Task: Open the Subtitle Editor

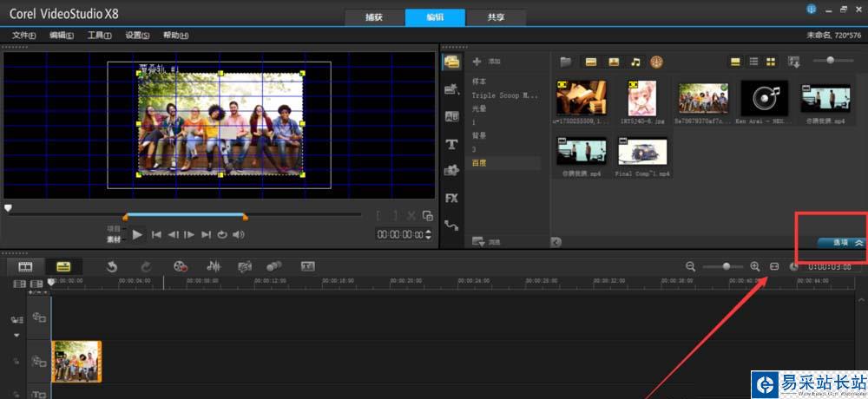Action: [x=308, y=267]
